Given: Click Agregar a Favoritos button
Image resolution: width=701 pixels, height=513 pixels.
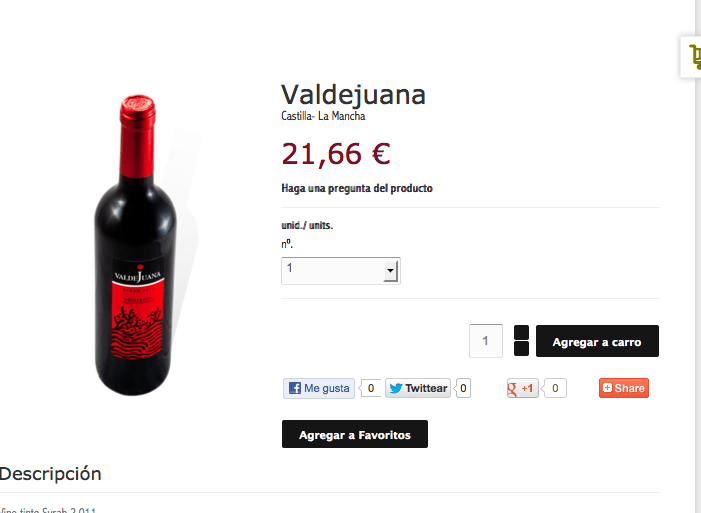Looking at the screenshot, I should (x=355, y=434).
